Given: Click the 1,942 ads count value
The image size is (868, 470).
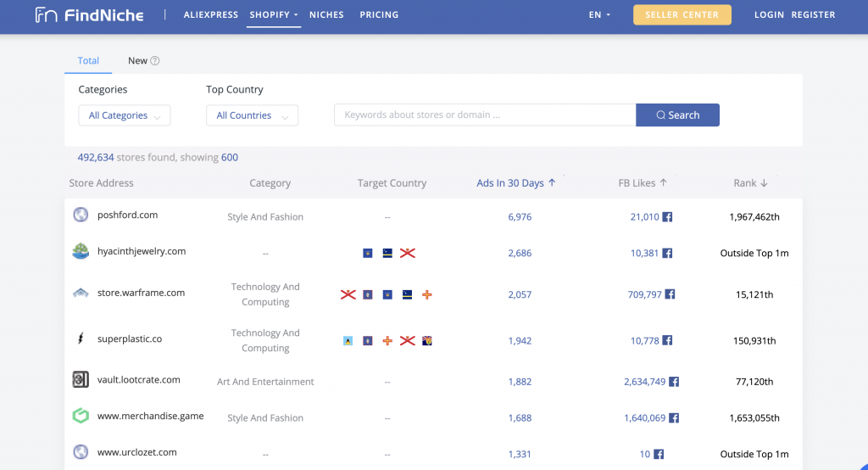Looking at the screenshot, I should [520, 340].
